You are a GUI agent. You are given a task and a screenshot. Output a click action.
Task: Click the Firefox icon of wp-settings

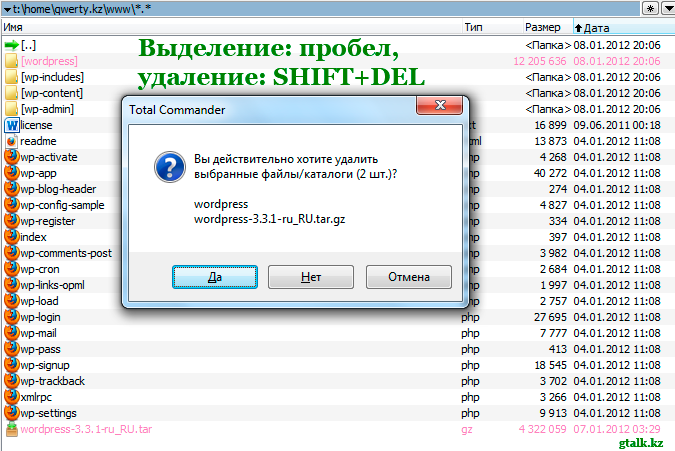(x=12, y=413)
